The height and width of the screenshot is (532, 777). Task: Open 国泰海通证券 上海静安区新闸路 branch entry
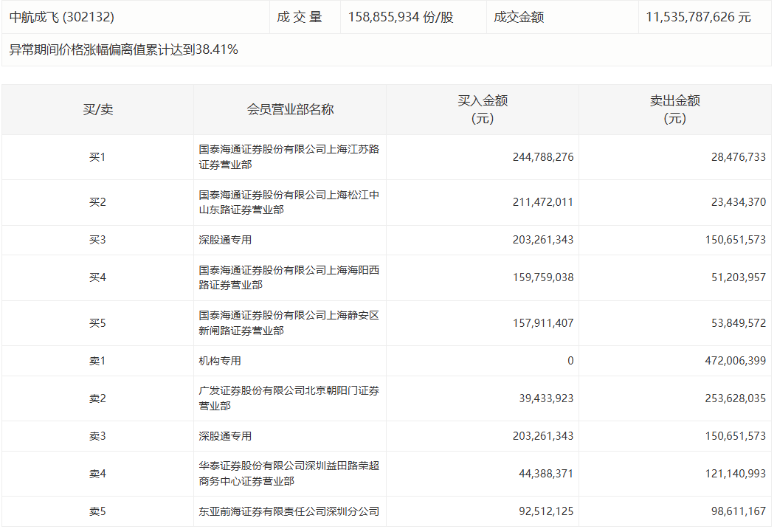tap(289, 323)
